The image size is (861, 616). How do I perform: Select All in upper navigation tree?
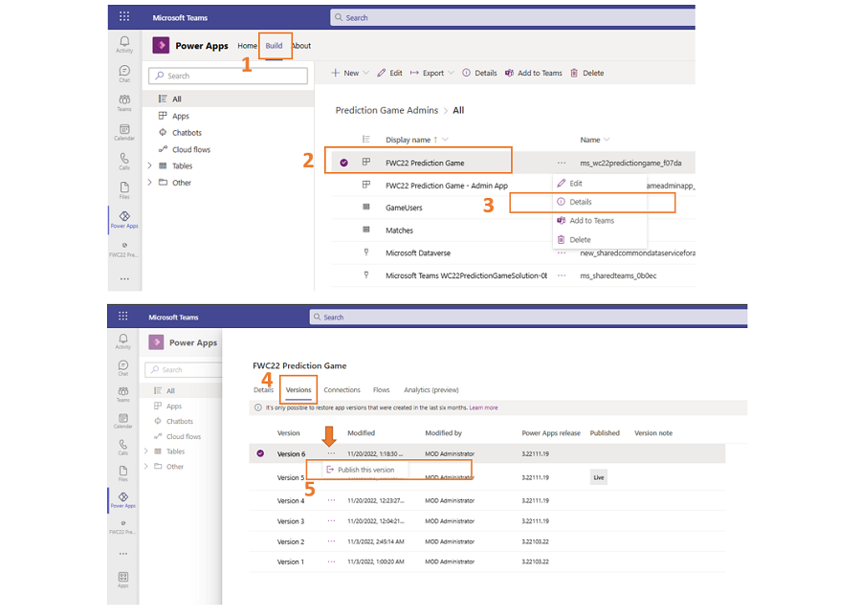click(228, 99)
